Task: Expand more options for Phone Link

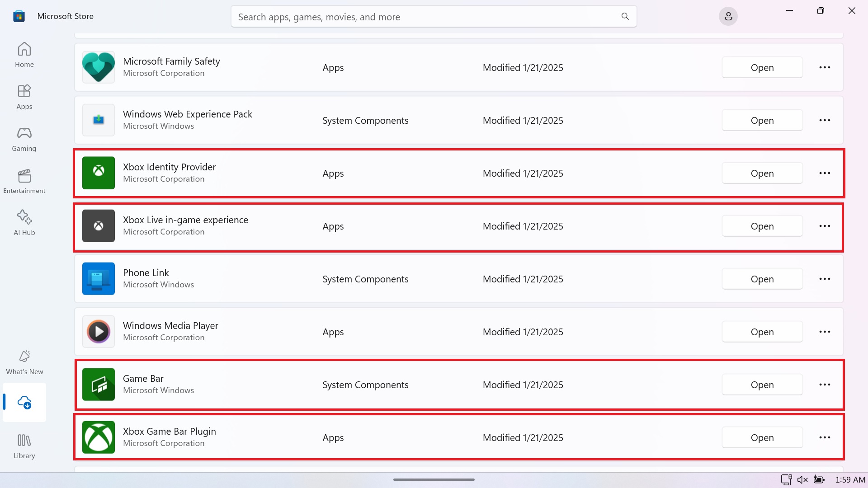Action: [x=824, y=279]
